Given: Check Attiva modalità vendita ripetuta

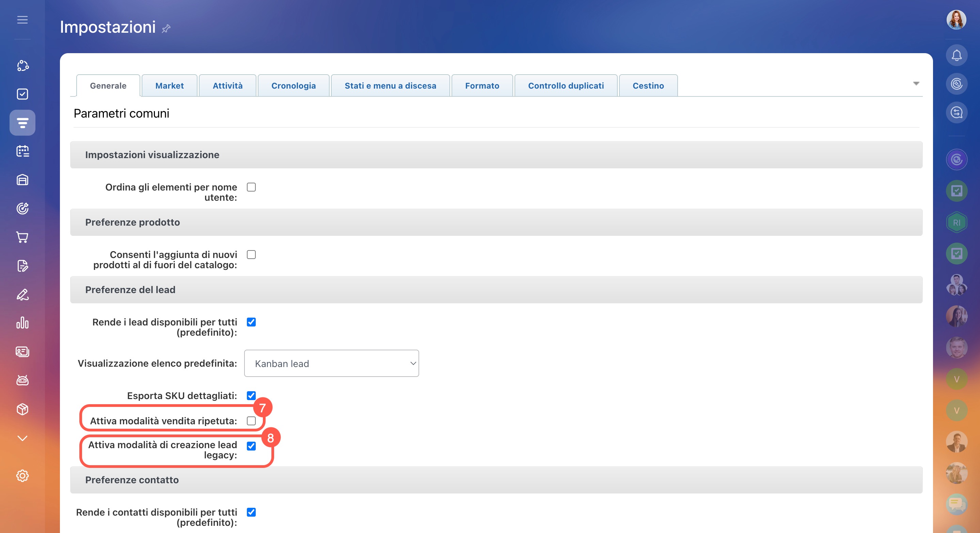Looking at the screenshot, I should pyautogui.click(x=251, y=421).
